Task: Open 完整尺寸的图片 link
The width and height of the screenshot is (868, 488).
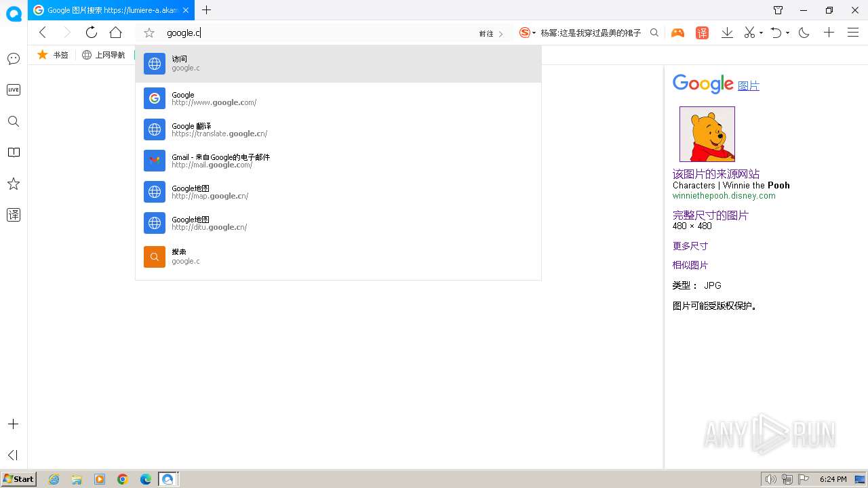Action: 711,216
